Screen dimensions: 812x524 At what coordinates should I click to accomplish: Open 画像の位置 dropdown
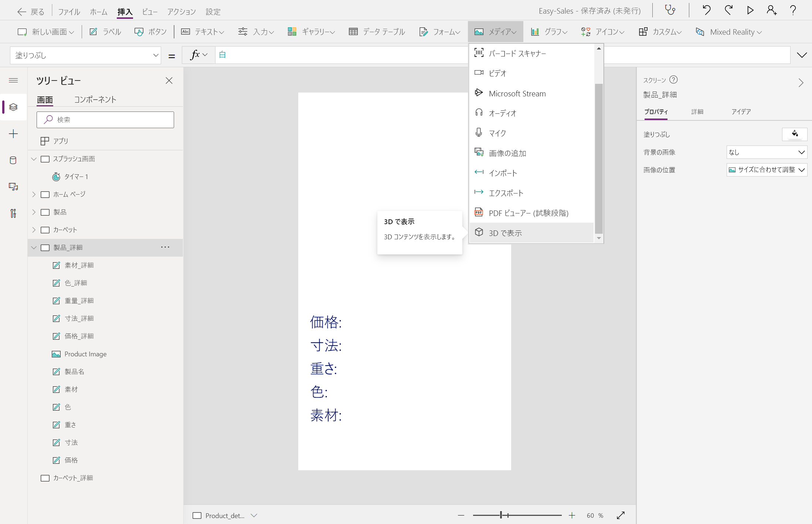pyautogui.click(x=767, y=170)
